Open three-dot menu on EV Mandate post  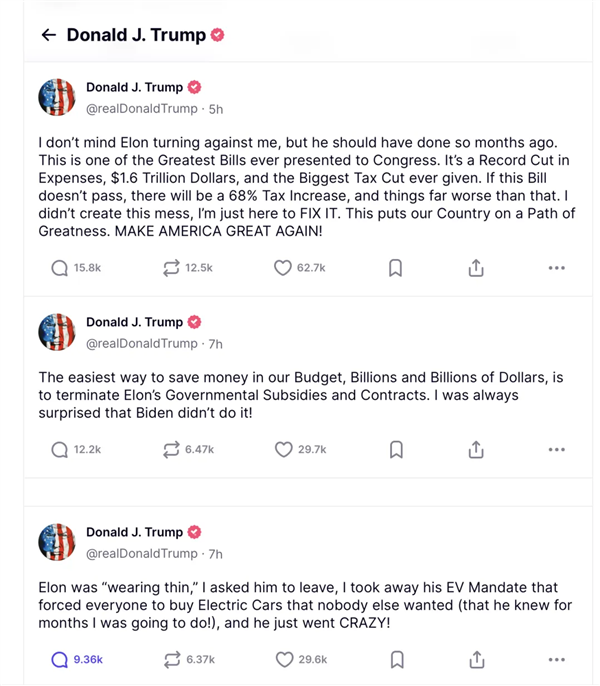pos(557,659)
